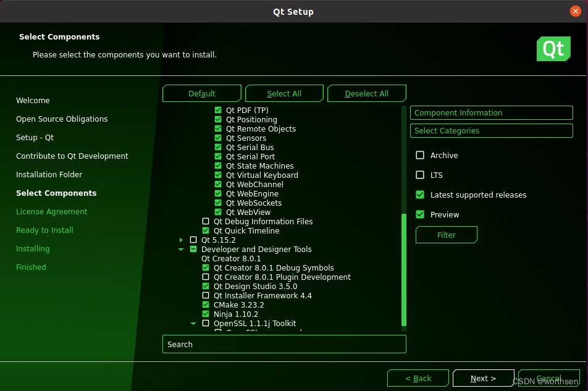The width and height of the screenshot is (588, 391).
Task: Uncheck the Qt PDF (TP) checkbox
Action: pos(218,110)
